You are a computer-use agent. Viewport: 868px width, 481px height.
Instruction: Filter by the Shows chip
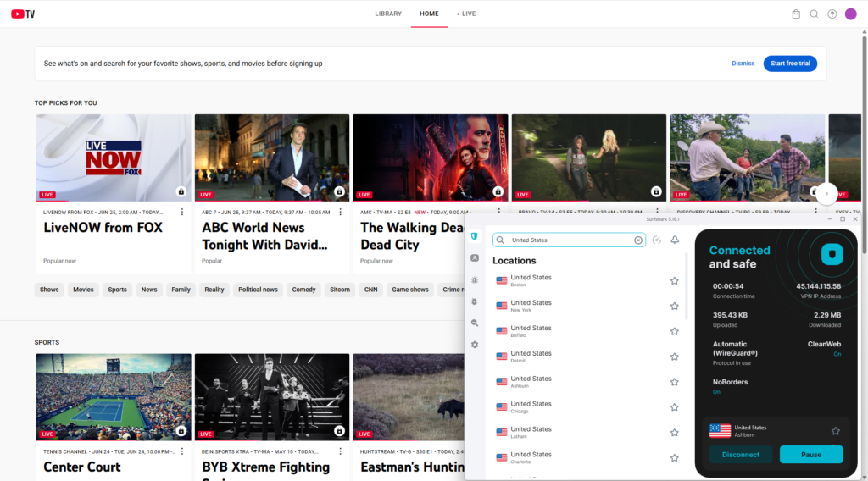pos(49,290)
